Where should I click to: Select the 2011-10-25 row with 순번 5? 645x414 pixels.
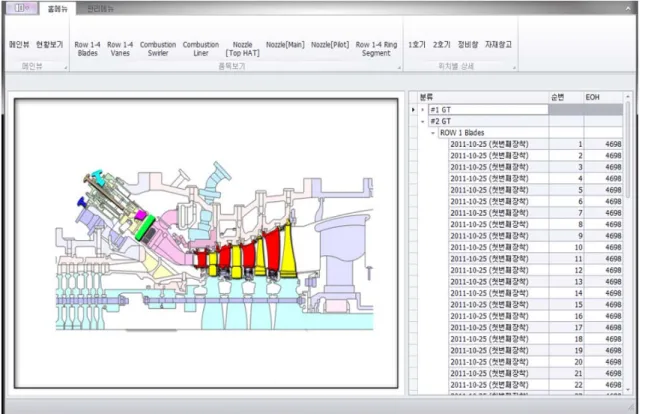point(536,190)
